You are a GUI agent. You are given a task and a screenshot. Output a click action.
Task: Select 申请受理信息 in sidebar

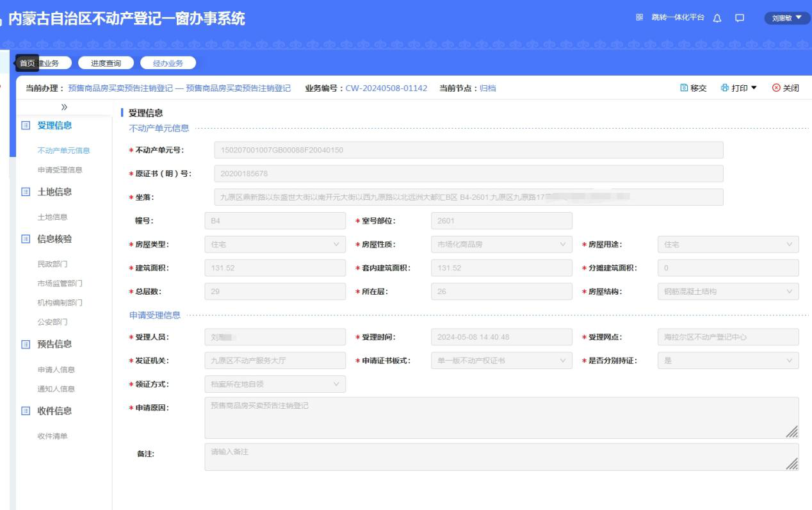coord(60,170)
